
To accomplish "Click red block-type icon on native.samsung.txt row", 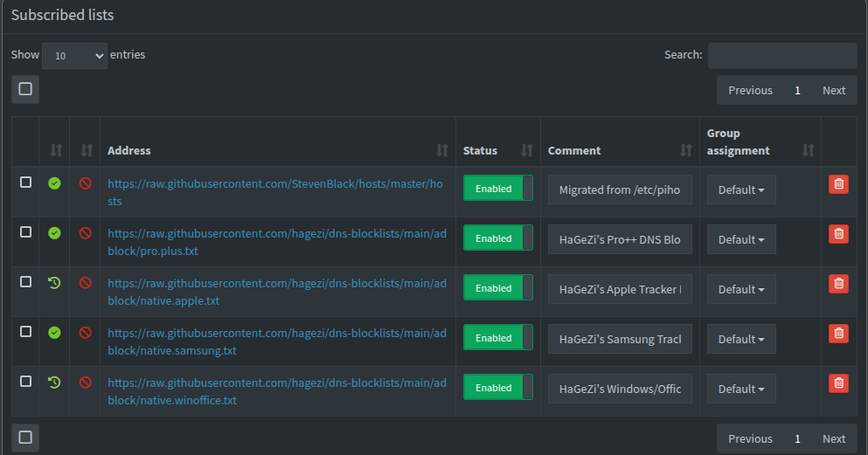I will 85,333.
